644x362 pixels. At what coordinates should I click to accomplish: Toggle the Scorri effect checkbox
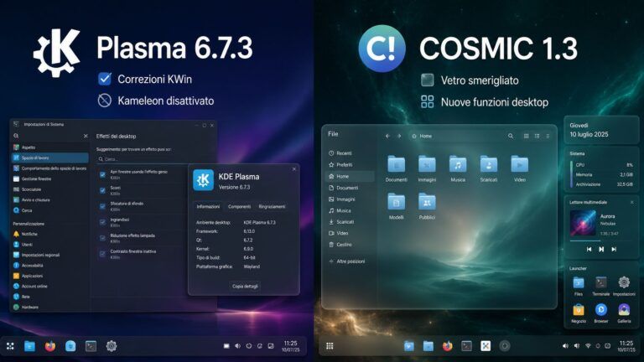click(x=102, y=190)
